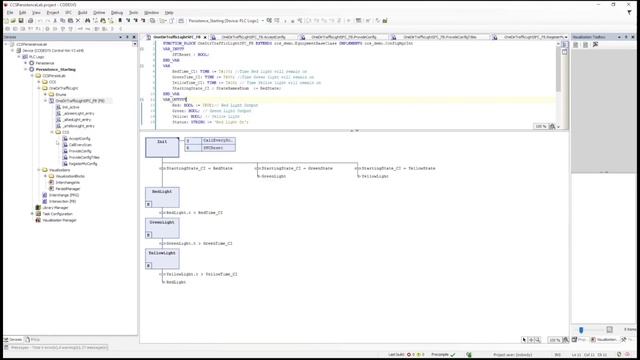Open the Window menu

pyautogui.click(x=151, y=13)
